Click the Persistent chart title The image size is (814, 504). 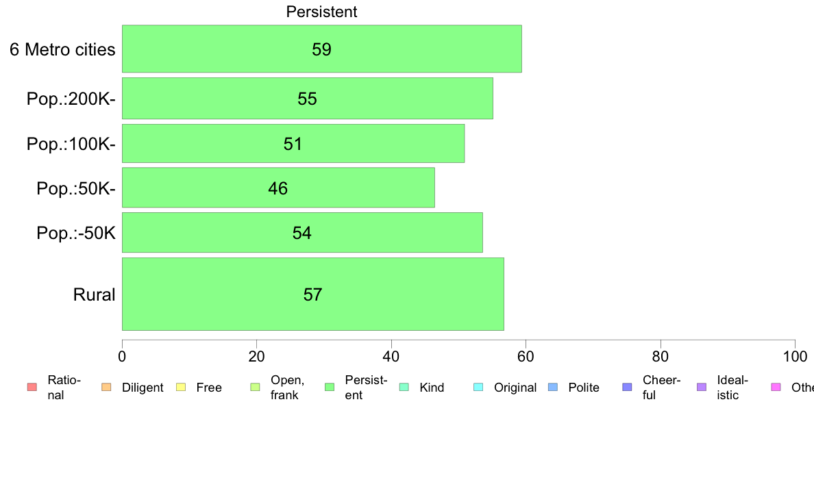(x=321, y=12)
